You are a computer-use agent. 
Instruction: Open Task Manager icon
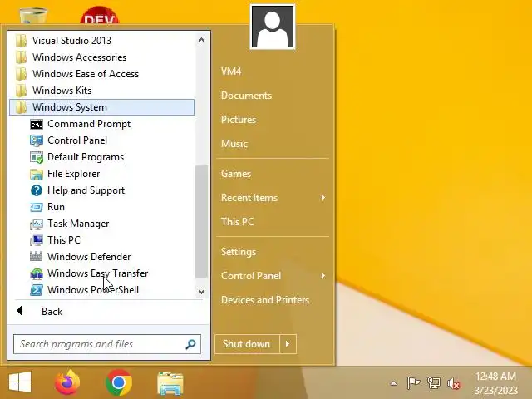point(37,224)
